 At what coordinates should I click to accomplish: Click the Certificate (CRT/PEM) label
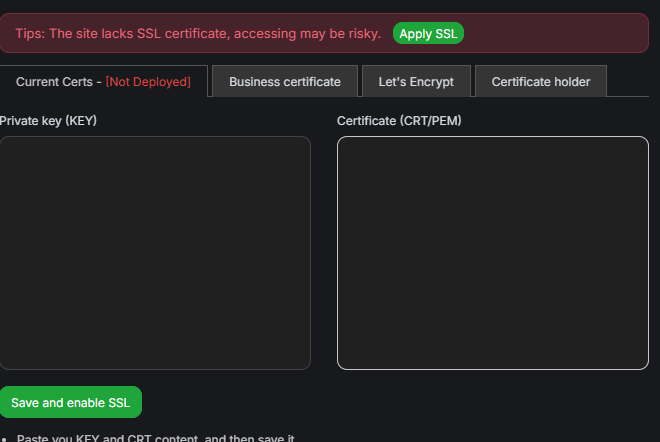[x=399, y=121]
